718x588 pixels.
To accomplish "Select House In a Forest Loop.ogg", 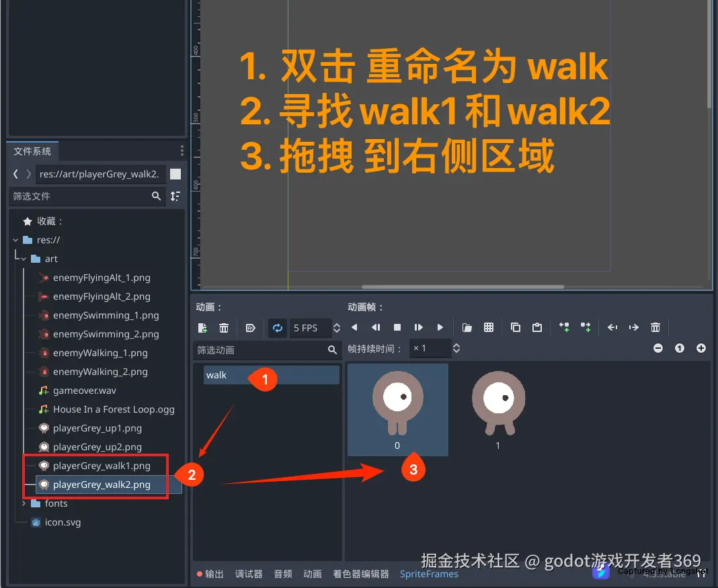I will [114, 409].
